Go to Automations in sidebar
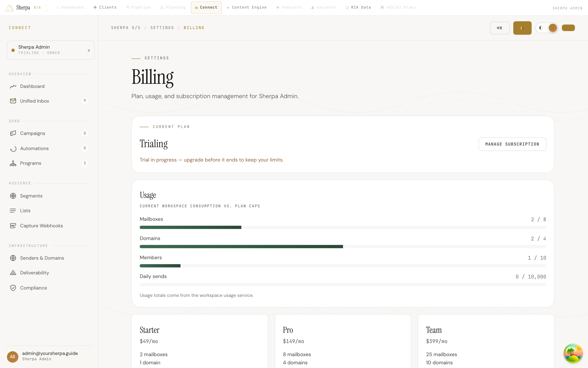The image size is (588, 368). 49,148
